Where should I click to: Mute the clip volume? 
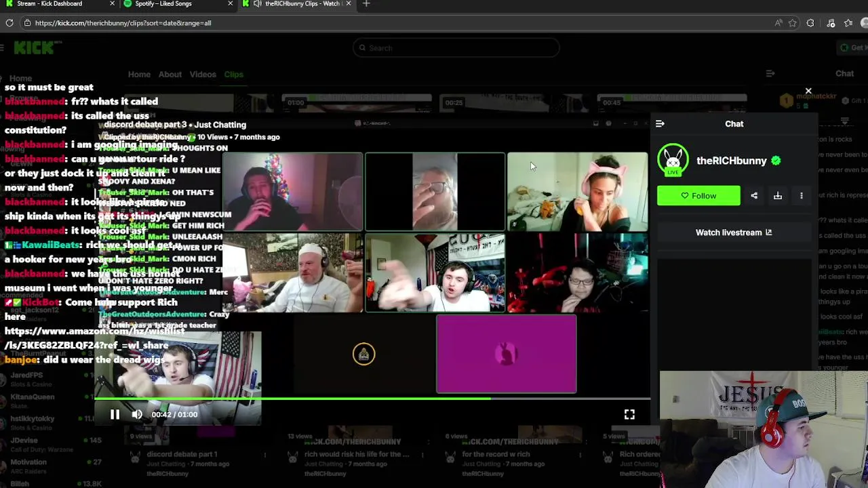(137, 414)
